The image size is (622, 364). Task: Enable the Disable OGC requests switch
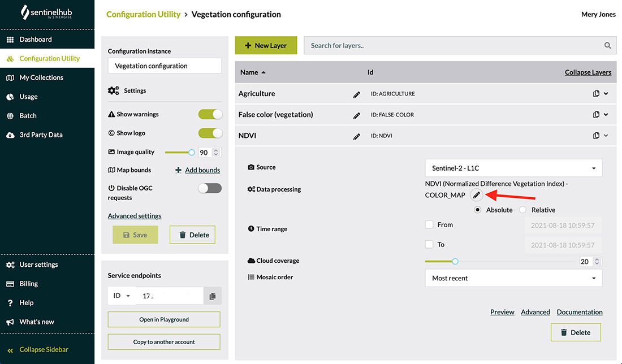pyautogui.click(x=210, y=188)
